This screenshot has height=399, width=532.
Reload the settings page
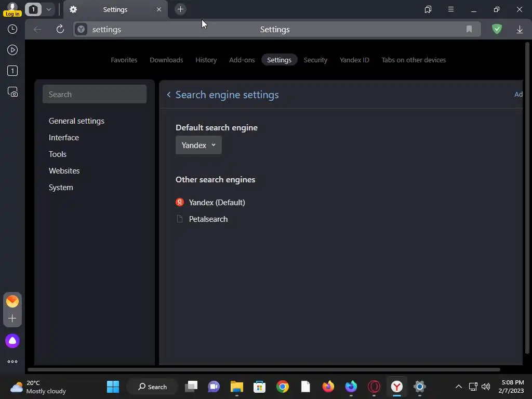coord(60,29)
